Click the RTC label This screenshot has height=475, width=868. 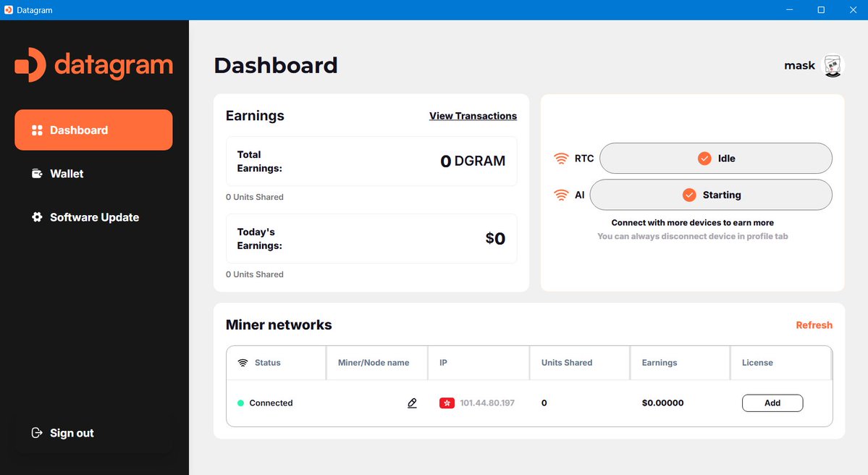584,159
